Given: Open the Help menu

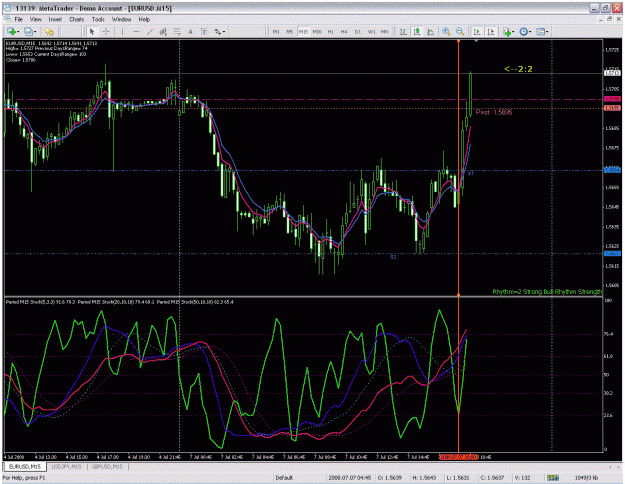Looking at the screenshot, I should 144,19.
